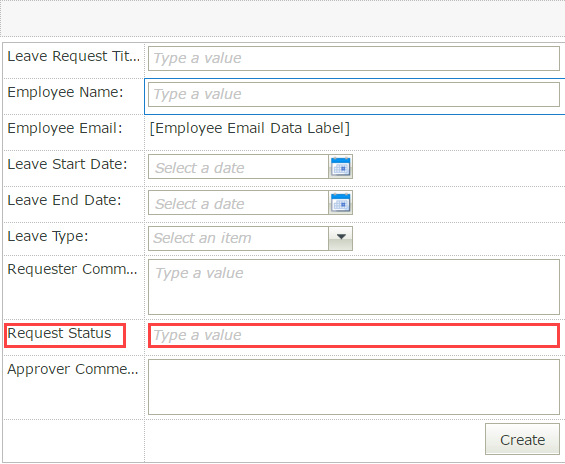
Task: Click the Create button
Action: [522, 439]
